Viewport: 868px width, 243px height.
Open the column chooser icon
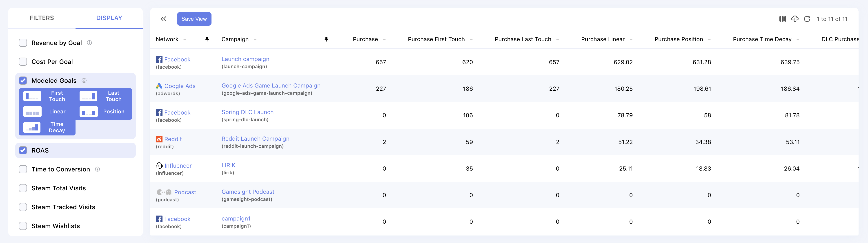[782, 19]
